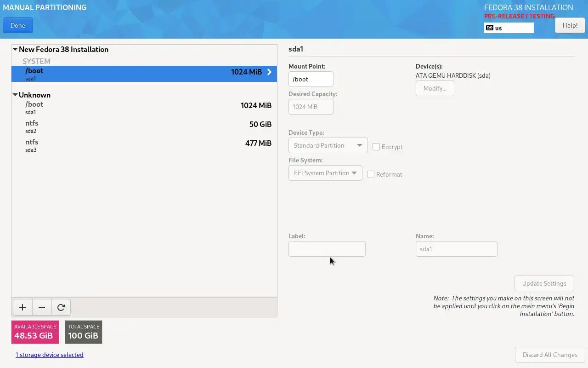Image resolution: width=588 pixels, height=368 pixels.
Task: Collapse the New Fedora 38 Installation section
Action: pyautogui.click(x=15, y=49)
